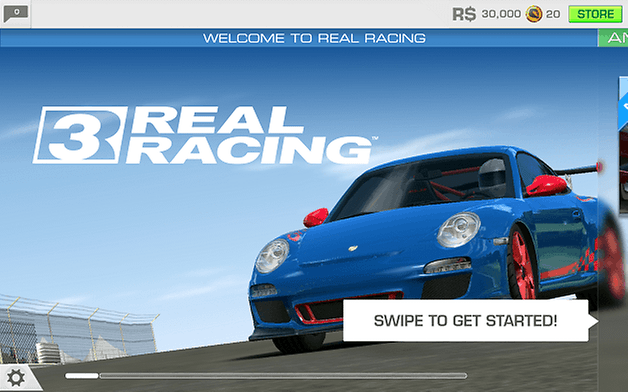Viewport: 628px width, 392px height.
Task: Open the chat messages speech bubble icon
Action: 16,14
